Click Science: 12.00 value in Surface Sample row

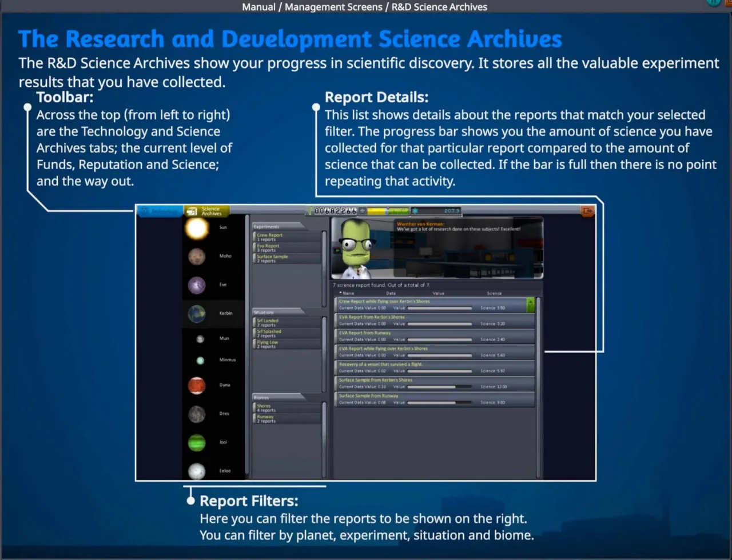click(x=494, y=387)
